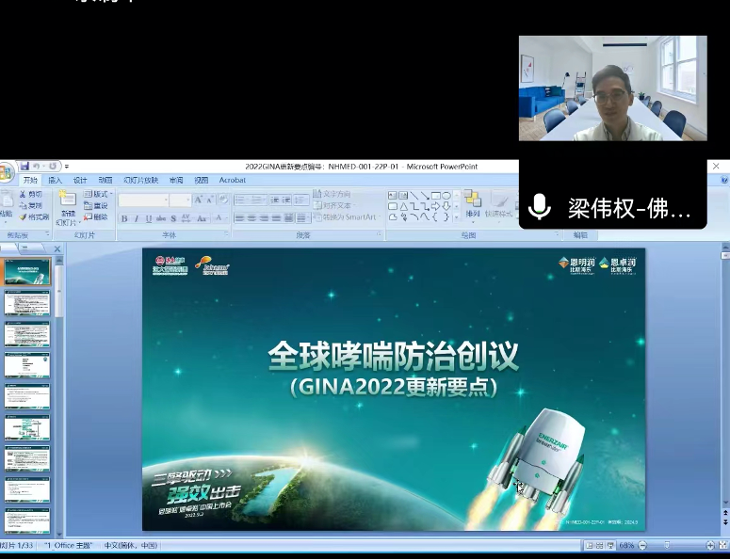Viewport: 730px width, 560px height.
Task: Click the Office round button
Action: (7, 173)
